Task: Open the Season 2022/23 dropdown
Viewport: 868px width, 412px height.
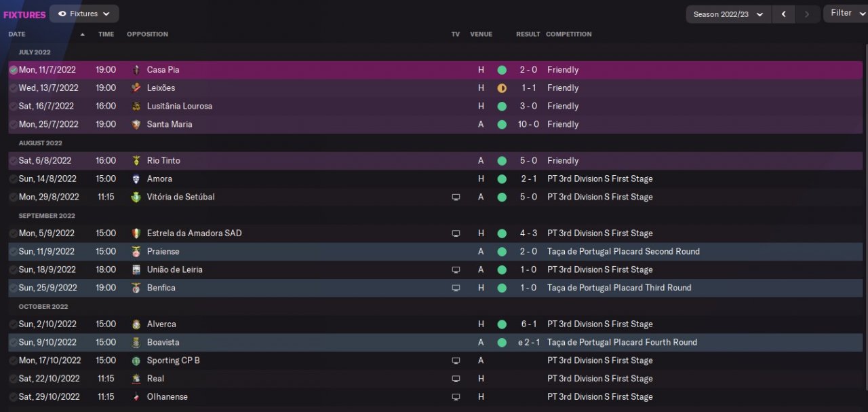Action: click(728, 14)
